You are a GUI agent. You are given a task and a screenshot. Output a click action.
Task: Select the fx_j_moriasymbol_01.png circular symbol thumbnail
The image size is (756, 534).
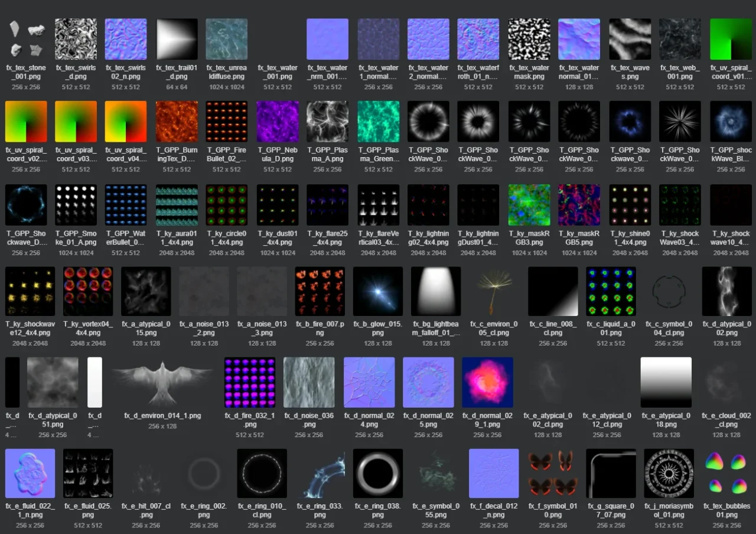point(669,474)
